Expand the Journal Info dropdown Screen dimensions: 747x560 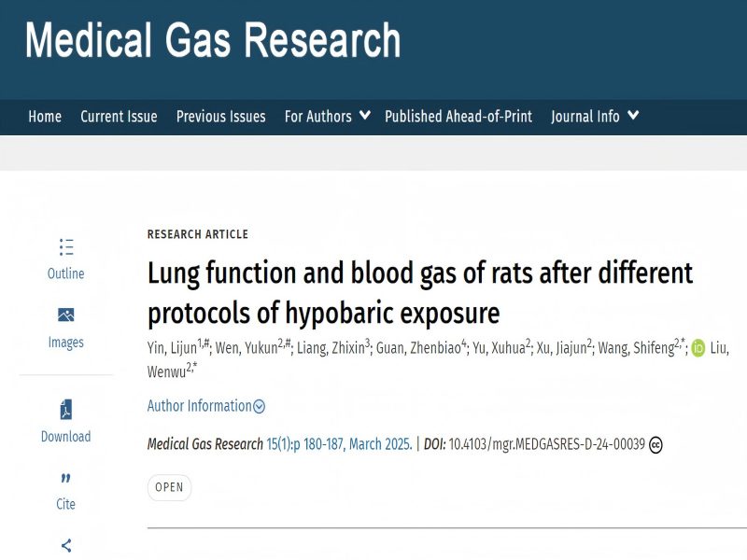tap(595, 117)
